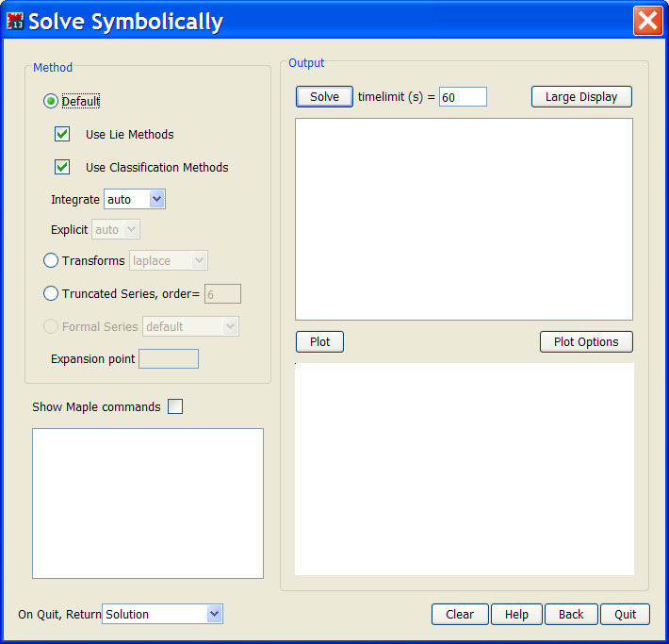
Task: Click the Solve button
Action: [324, 97]
